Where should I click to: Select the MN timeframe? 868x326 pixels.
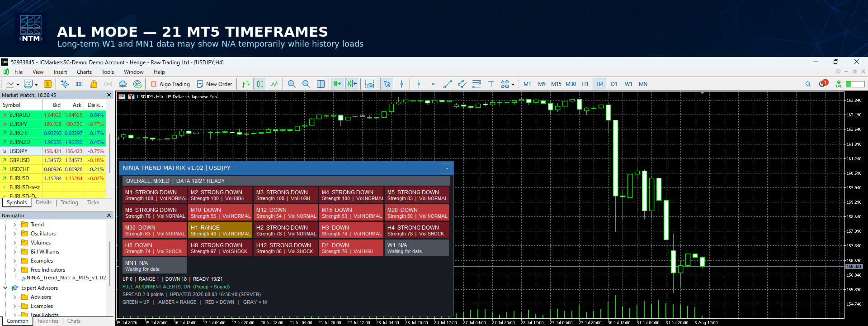click(x=643, y=84)
